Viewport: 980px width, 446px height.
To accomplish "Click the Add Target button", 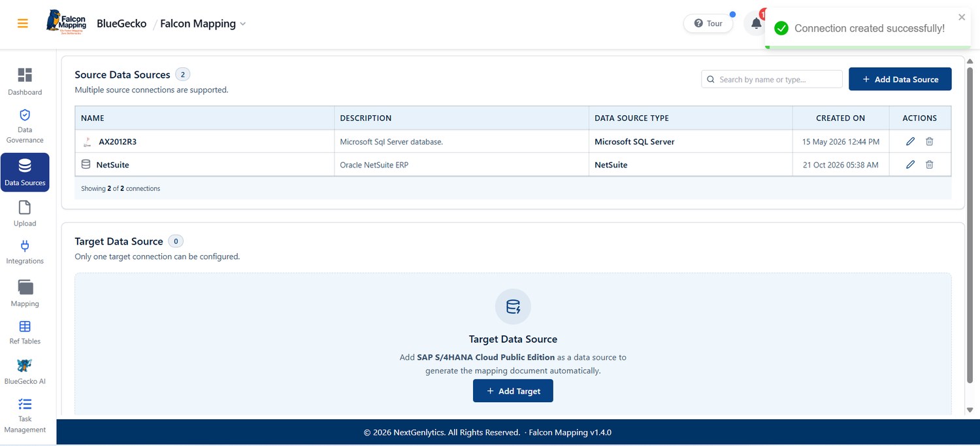I will (513, 391).
